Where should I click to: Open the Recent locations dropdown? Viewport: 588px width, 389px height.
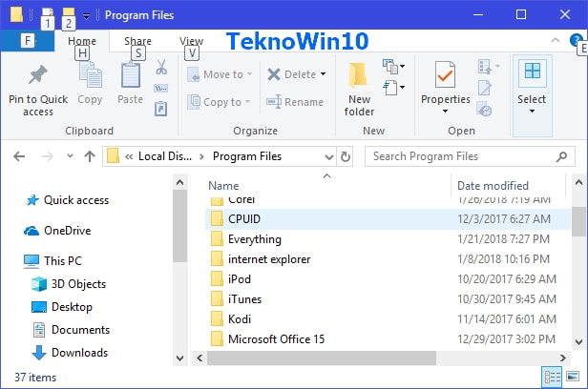click(x=70, y=156)
